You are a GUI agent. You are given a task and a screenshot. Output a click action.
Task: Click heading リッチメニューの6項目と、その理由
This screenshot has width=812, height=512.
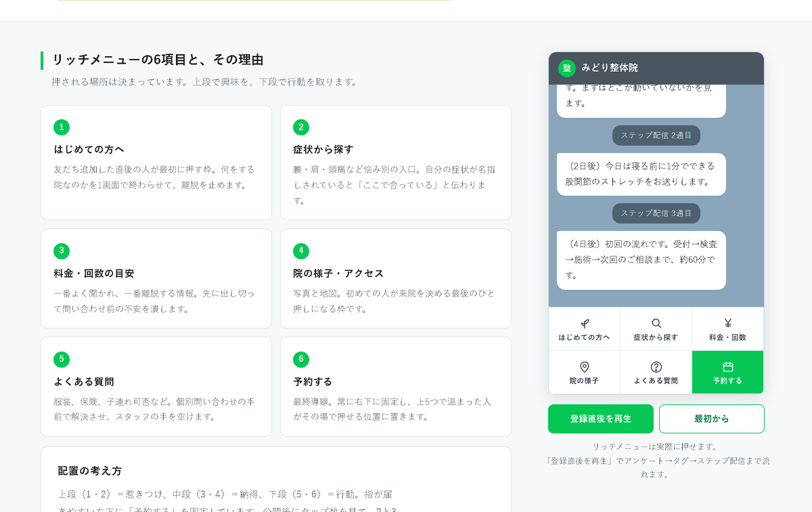point(158,60)
